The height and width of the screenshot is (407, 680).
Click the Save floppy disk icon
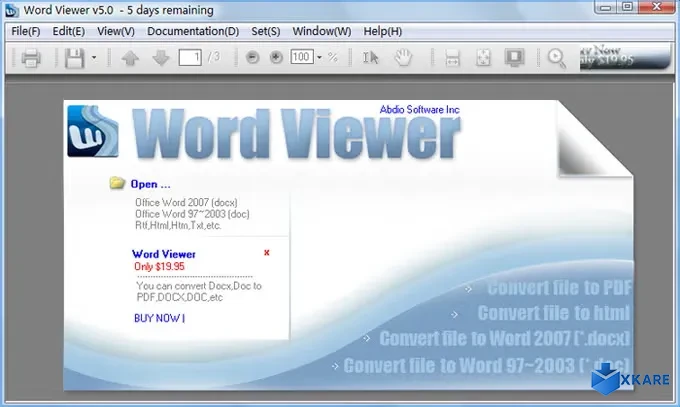(74, 58)
